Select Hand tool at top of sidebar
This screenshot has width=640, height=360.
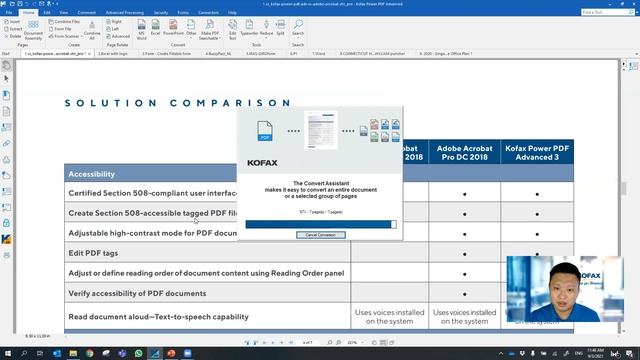click(6, 65)
